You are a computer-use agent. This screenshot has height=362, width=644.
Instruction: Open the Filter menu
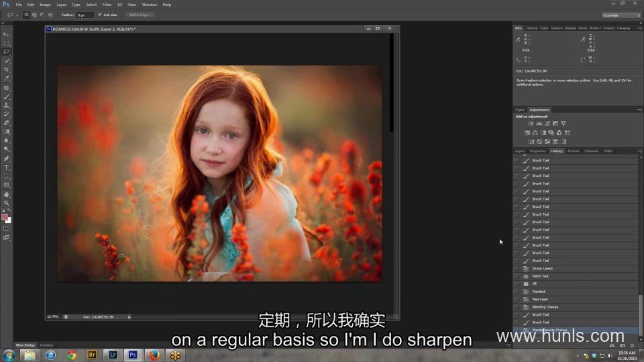pos(107,5)
